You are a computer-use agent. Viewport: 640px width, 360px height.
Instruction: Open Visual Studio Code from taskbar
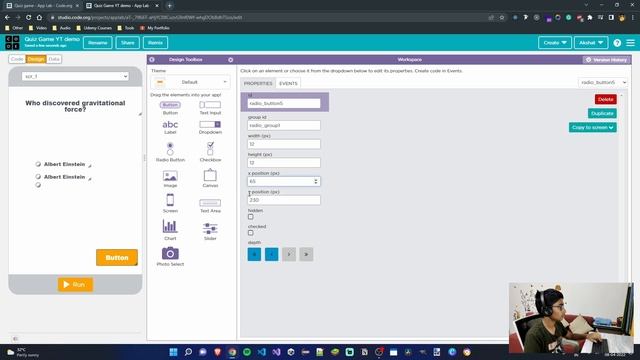pos(262,352)
